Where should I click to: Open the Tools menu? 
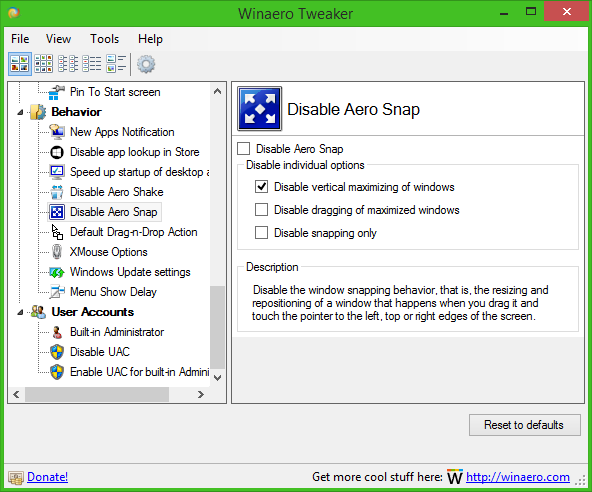coord(104,39)
